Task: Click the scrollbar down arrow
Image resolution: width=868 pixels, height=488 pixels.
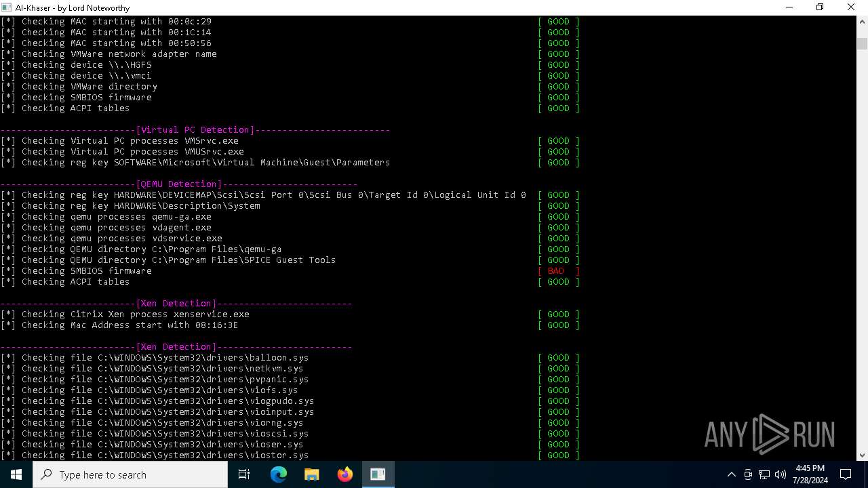Action: pos(862,455)
